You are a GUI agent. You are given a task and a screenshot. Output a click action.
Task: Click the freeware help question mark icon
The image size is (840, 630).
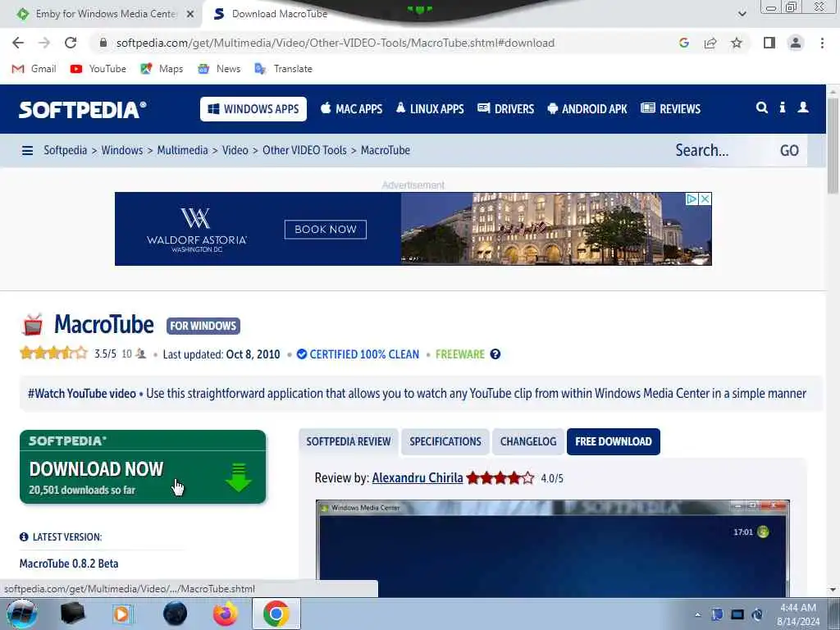[x=495, y=354]
